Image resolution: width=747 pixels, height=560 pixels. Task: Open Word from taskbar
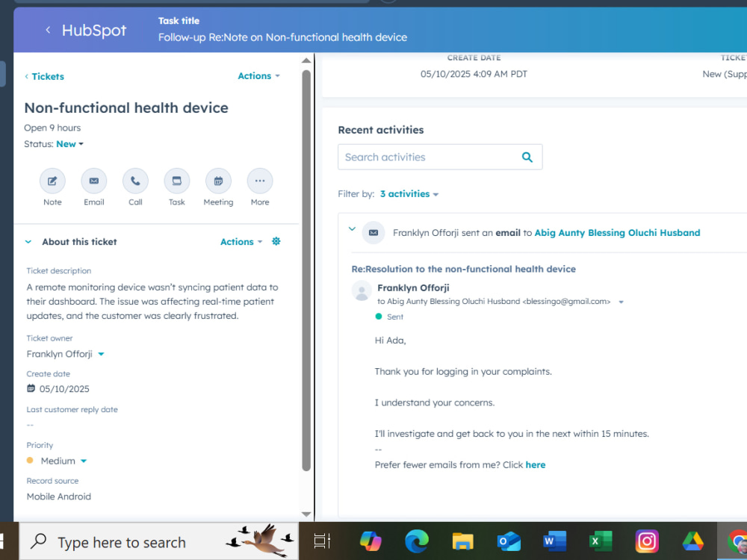tap(554, 541)
